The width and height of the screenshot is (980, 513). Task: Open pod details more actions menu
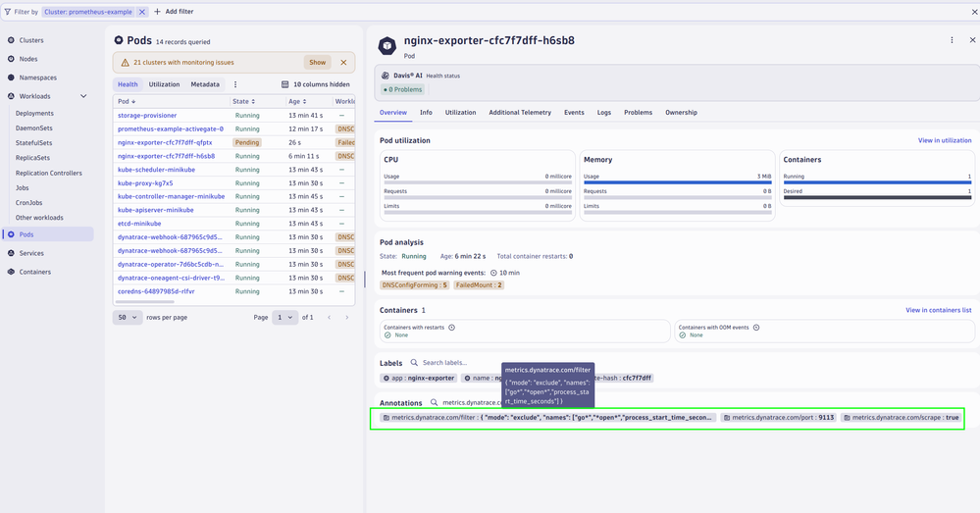click(x=952, y=40)
